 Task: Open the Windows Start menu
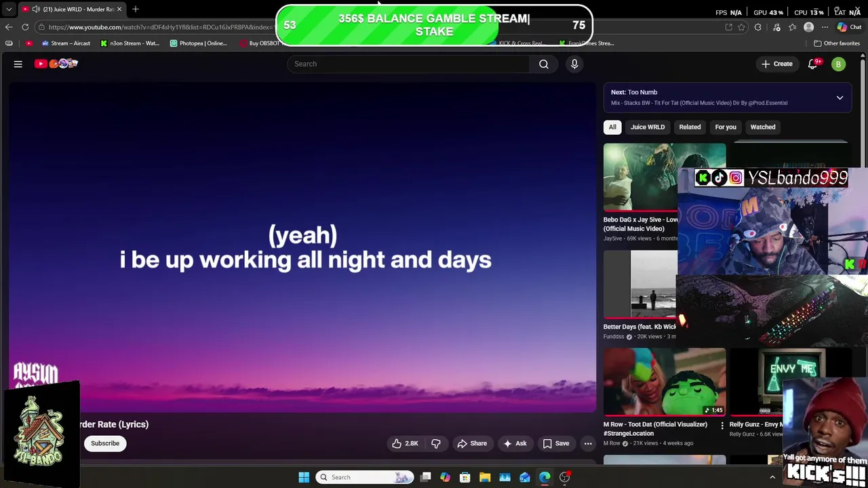point(304,477)
